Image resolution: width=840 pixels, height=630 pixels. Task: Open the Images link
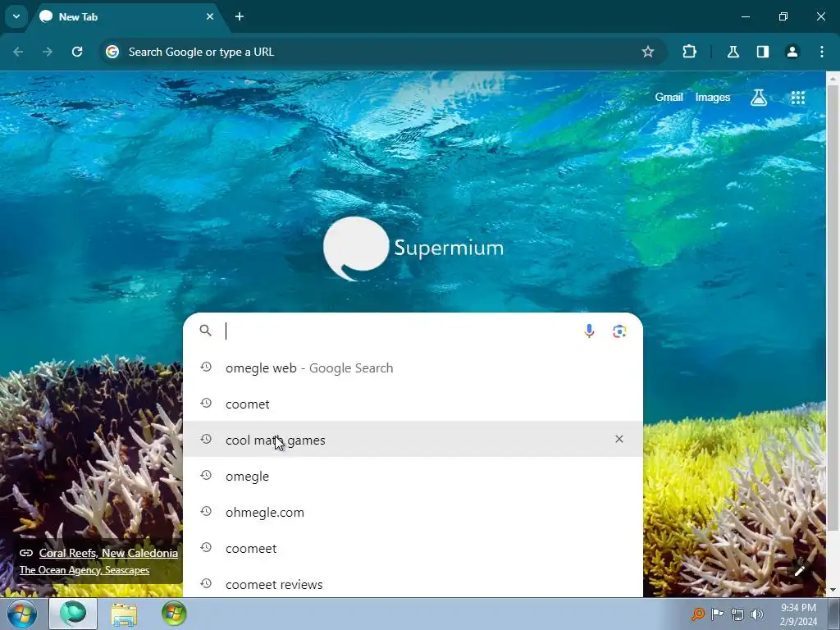[713, 98]
